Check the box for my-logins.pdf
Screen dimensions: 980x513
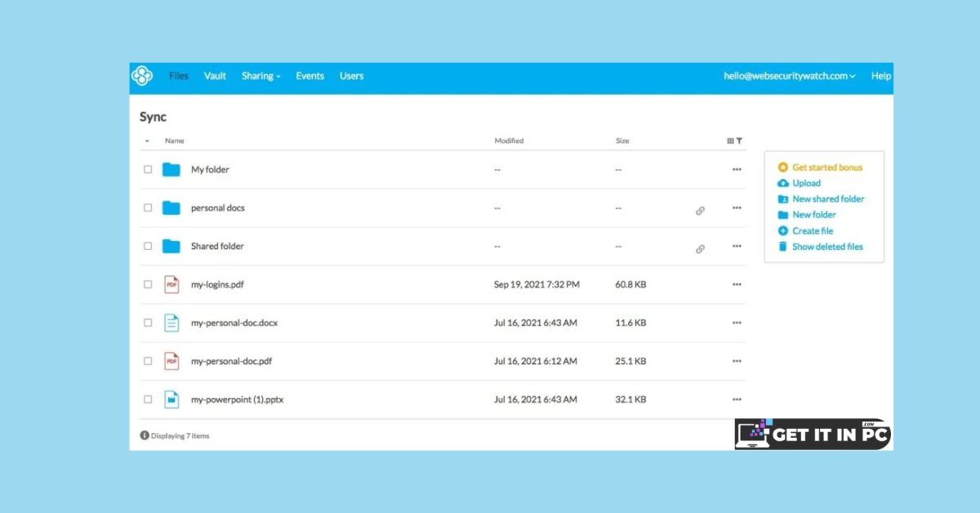(148, 284)
